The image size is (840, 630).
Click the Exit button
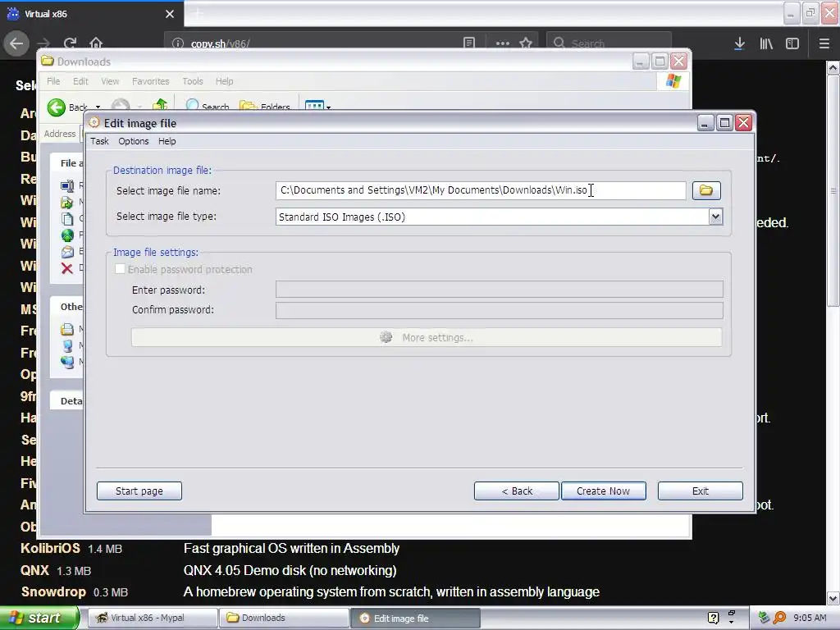pos(701,491)
